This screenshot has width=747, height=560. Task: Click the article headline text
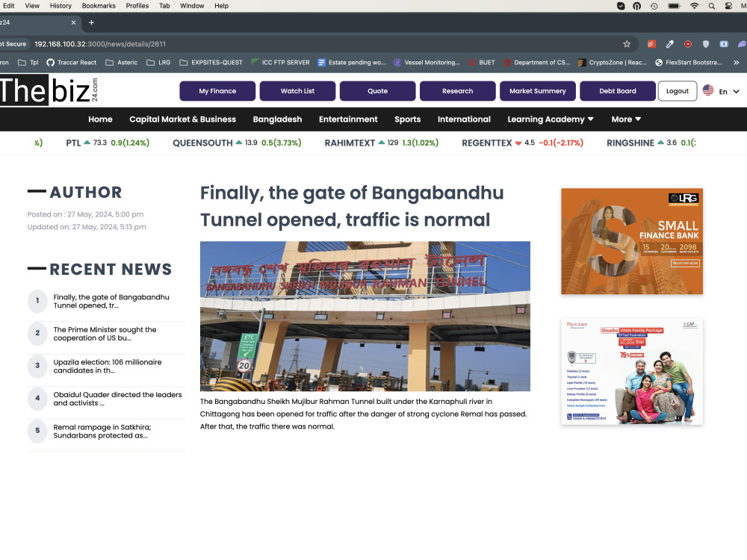[352, 206]
